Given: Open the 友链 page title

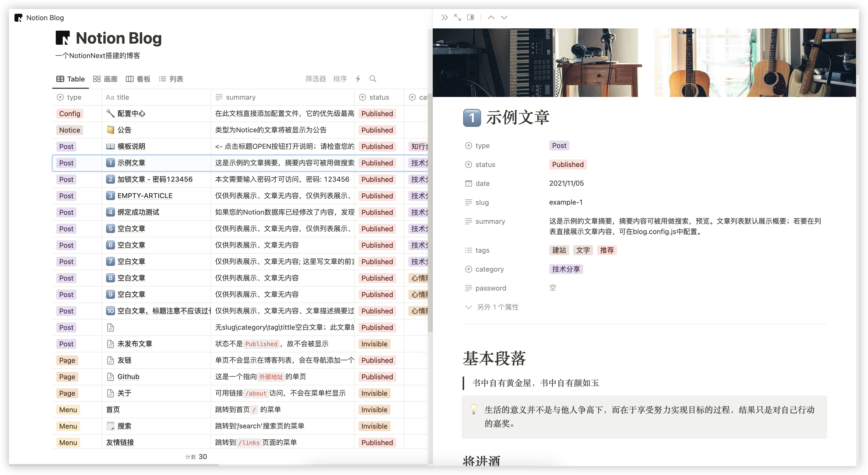Looking at the screenshot, I should (x=124, y=360).
